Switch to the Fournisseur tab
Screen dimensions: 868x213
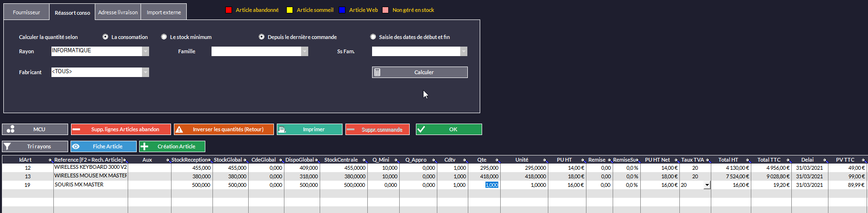26,12
